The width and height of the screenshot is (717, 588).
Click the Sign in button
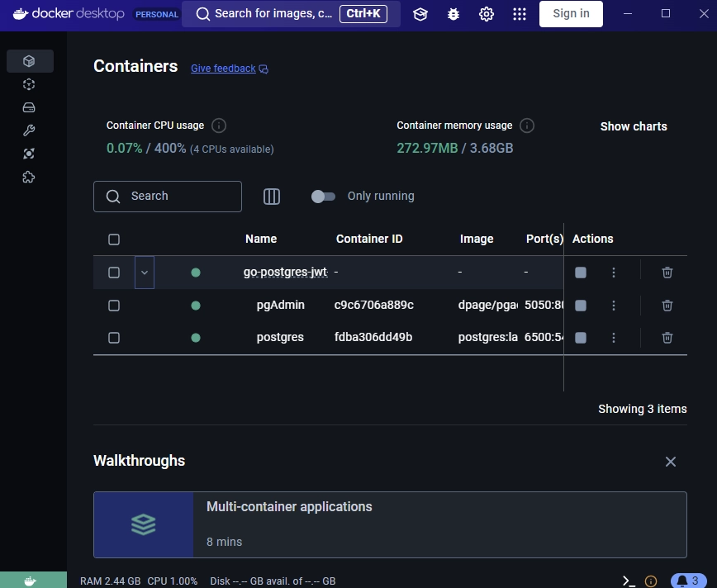coord(571,14)
